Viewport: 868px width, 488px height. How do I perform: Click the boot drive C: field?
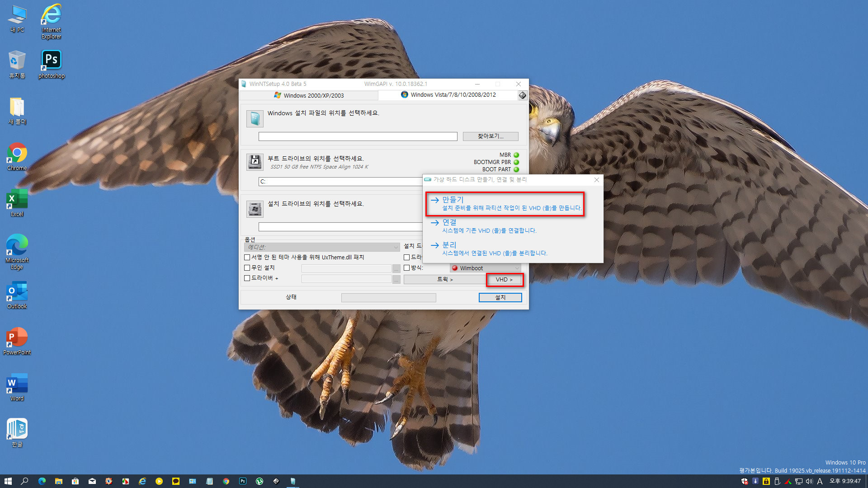tap(340, 182)
